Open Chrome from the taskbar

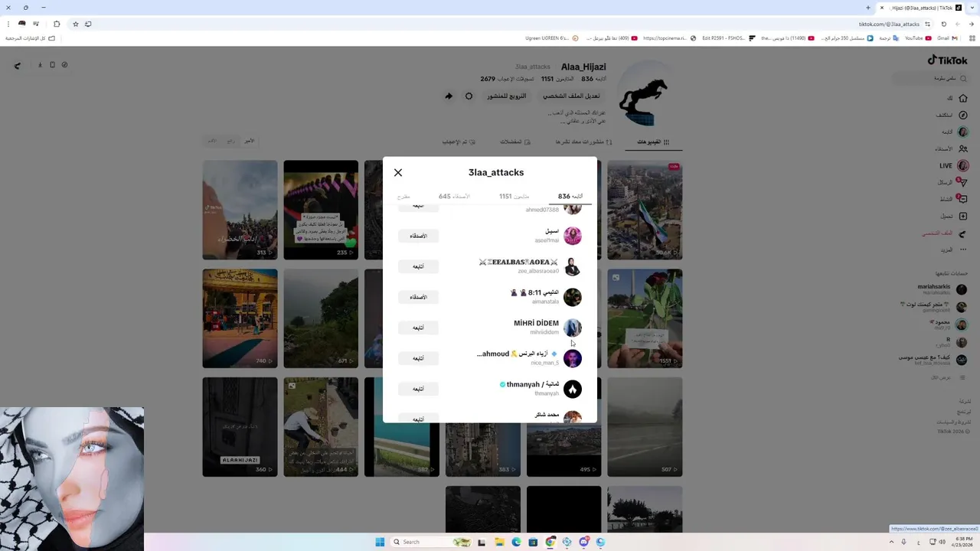pos(550,542)
